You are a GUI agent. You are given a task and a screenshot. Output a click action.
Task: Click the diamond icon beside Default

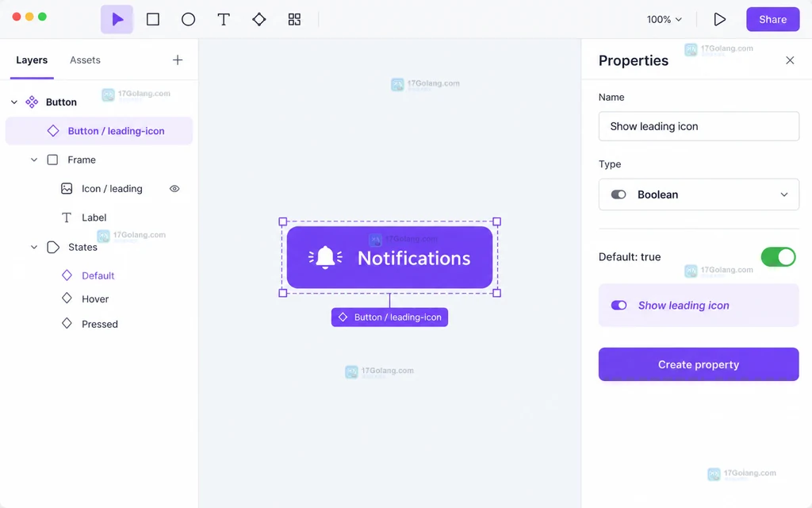tap(67, 275)
